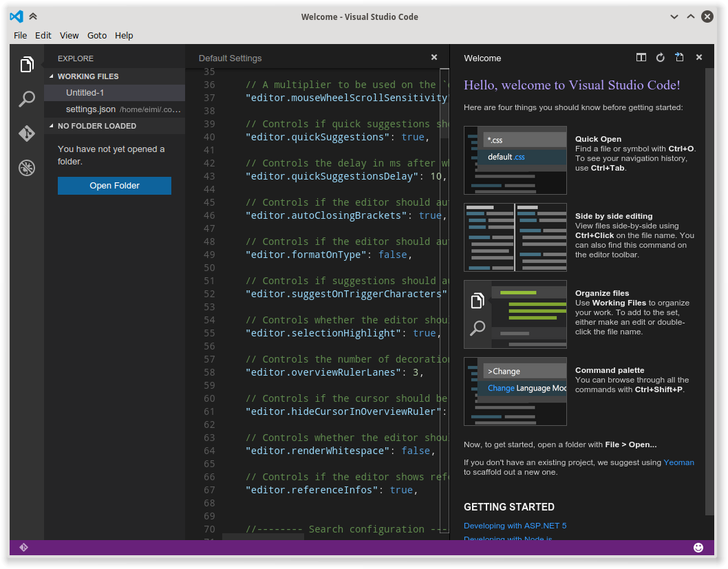Click the VS Code logo

pos(15,16)
